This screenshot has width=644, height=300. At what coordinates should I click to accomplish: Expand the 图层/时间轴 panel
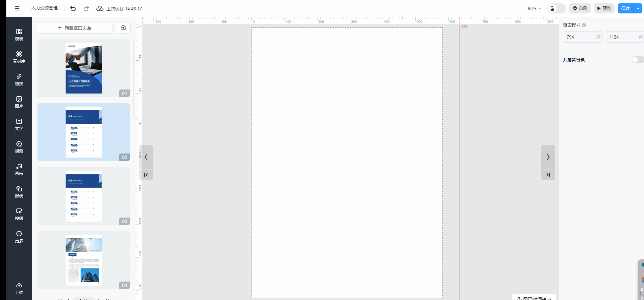(x=534, y=298)
